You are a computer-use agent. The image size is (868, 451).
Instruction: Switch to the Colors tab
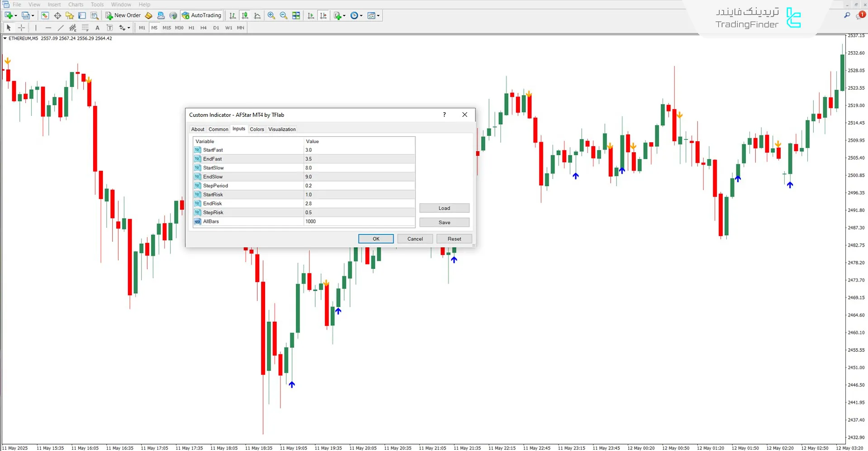click(x=257, y=130)
